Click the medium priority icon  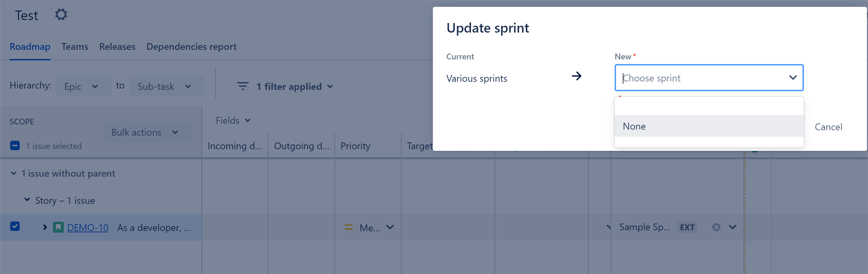348,228
